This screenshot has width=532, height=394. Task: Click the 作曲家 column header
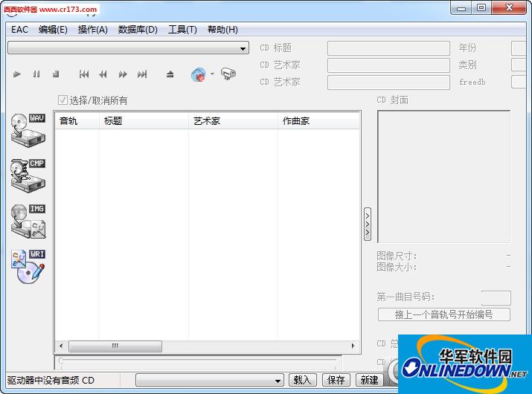[x=319, y=120]
